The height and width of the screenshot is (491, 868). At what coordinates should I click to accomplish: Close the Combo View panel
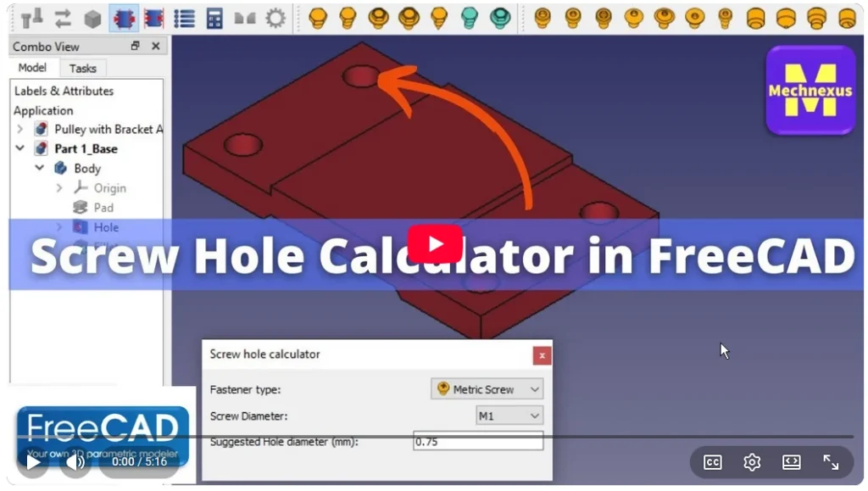156,46
